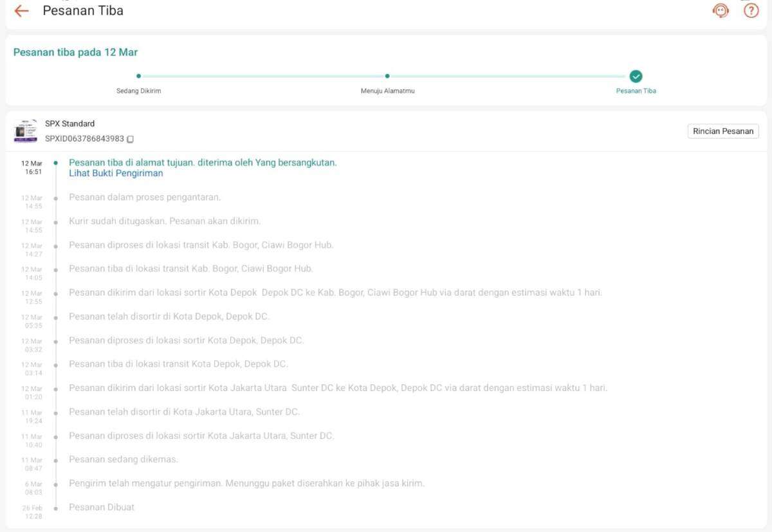Go back using the arrow icon

pyautogui.click(x=21, y=11)
